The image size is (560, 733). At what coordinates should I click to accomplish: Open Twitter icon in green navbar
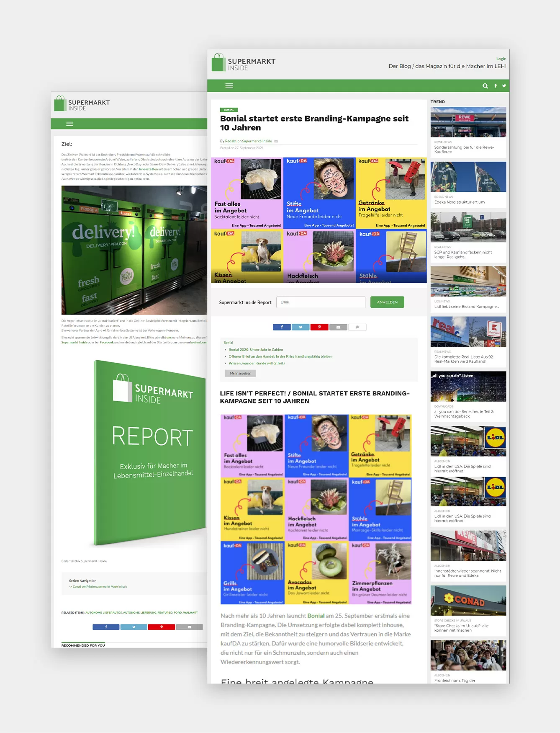coord(504,86)
